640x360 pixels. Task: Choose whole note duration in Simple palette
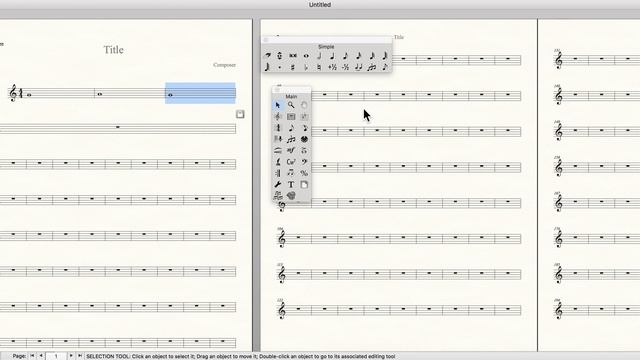point(306,56)
